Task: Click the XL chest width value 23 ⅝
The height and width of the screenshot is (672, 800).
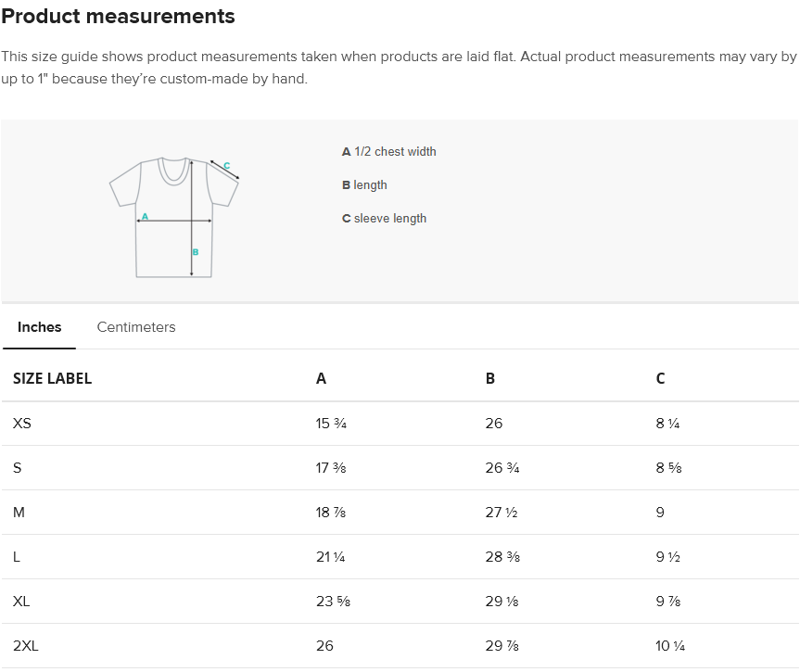Action: (333, 602)
